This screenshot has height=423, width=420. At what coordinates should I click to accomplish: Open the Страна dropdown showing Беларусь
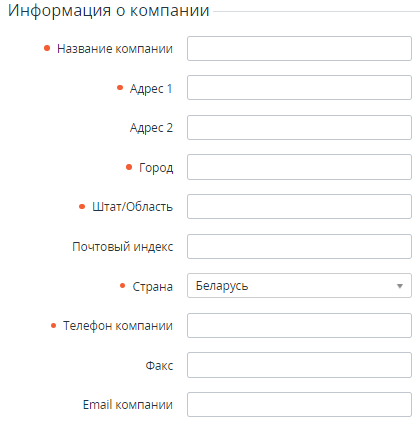point(299,286)
